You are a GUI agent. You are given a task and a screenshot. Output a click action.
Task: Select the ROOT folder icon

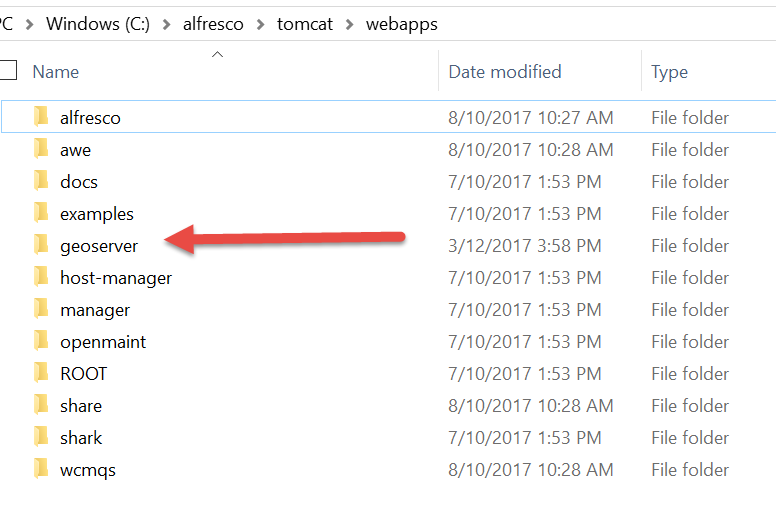[41, 373]
